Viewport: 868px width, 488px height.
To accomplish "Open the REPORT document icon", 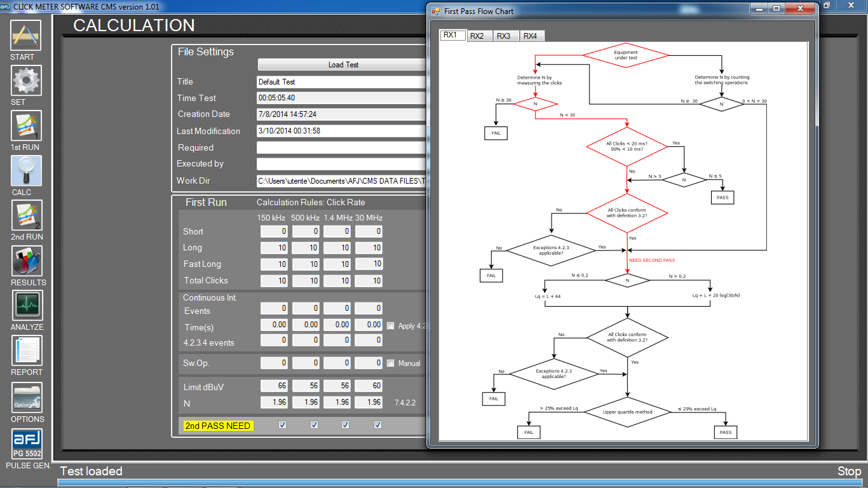I will [x=27, y=351].
